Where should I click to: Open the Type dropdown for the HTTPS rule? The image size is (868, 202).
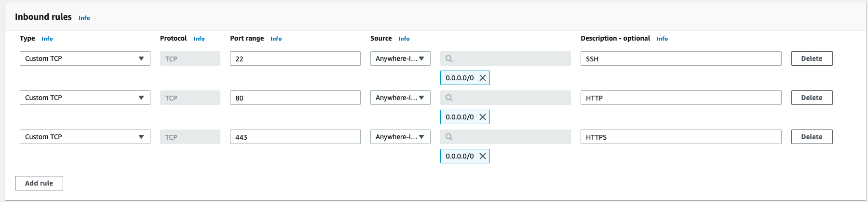tap(84, 137)
